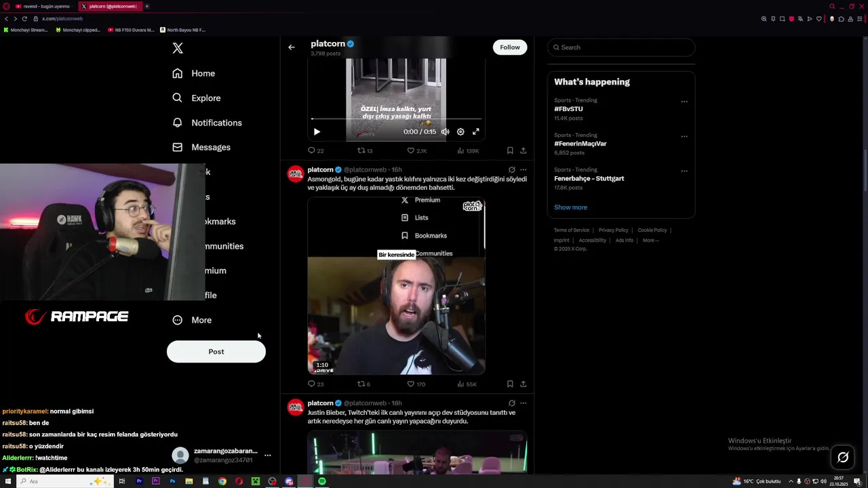Open the More menu in sidebar

(192, 320)
